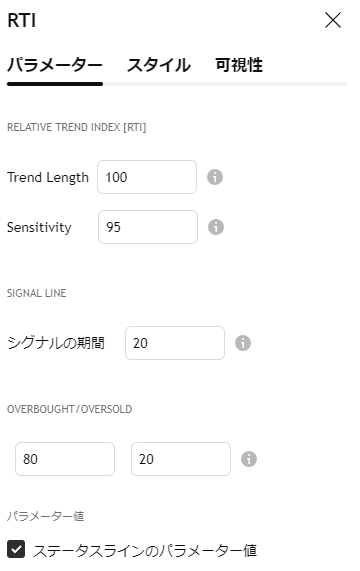
Task: Click the Sensitivity label
Action: tap(39, 227)
